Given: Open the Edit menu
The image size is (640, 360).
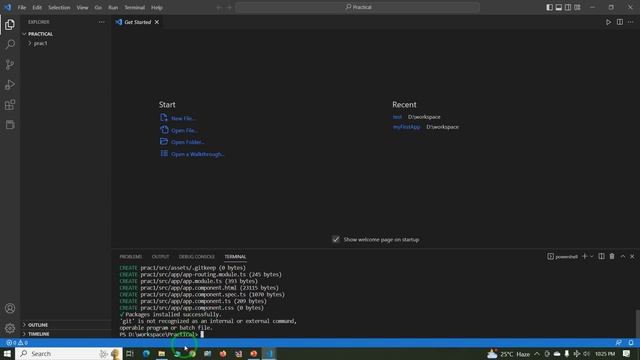Looking at the screenshot, I should (37, 7).
